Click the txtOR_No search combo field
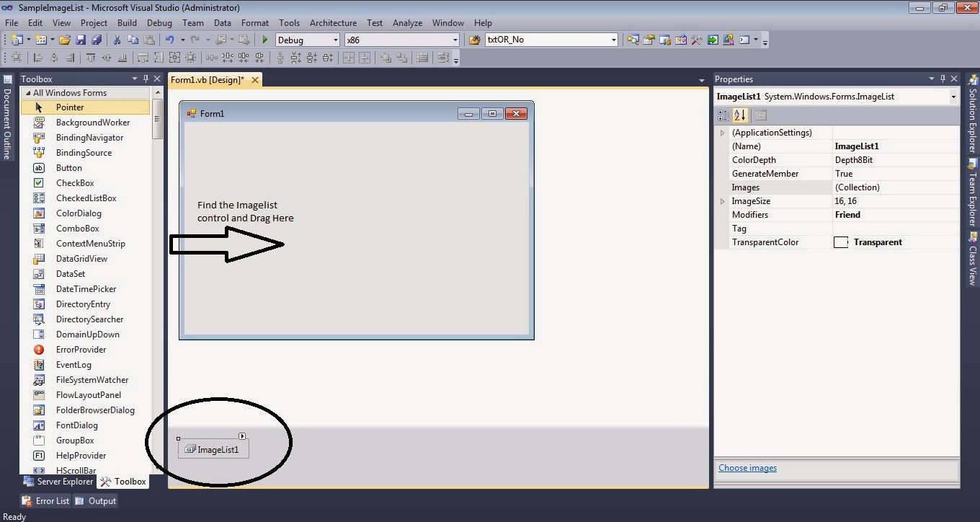Viewport: 980px width, 522px height. tap(548, 40)
